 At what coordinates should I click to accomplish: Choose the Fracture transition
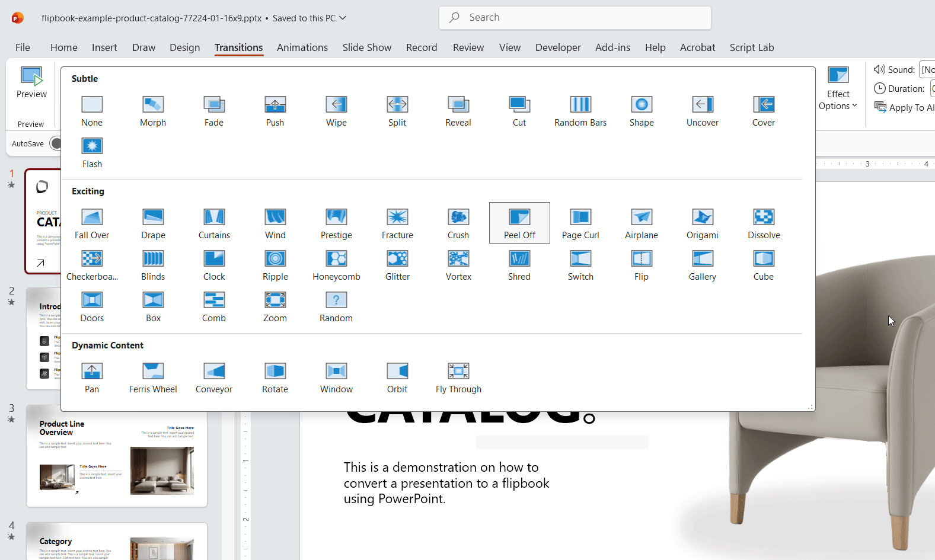point(397,223)
